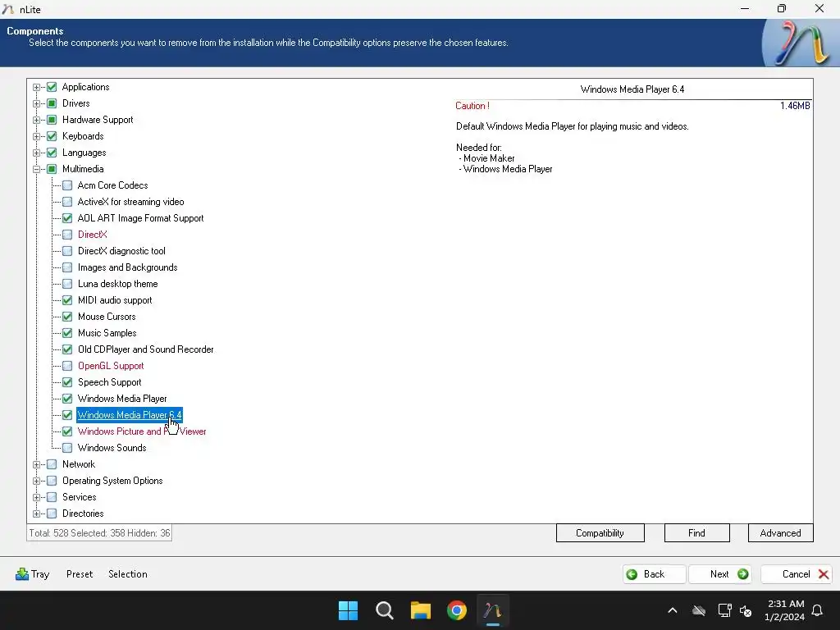Open the Preset menu
This screenshot has height=630, width=840.
[80, 574]
